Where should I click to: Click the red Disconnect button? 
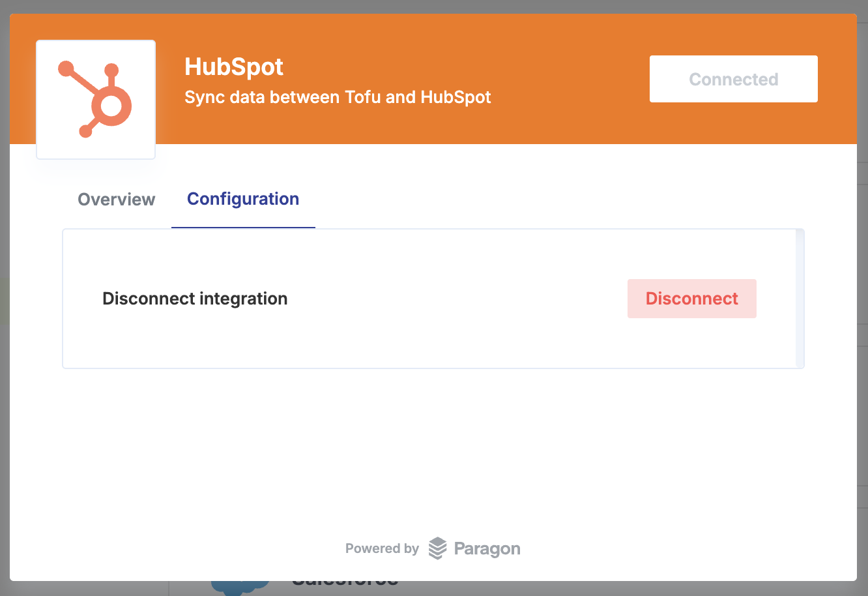(692, 299)
